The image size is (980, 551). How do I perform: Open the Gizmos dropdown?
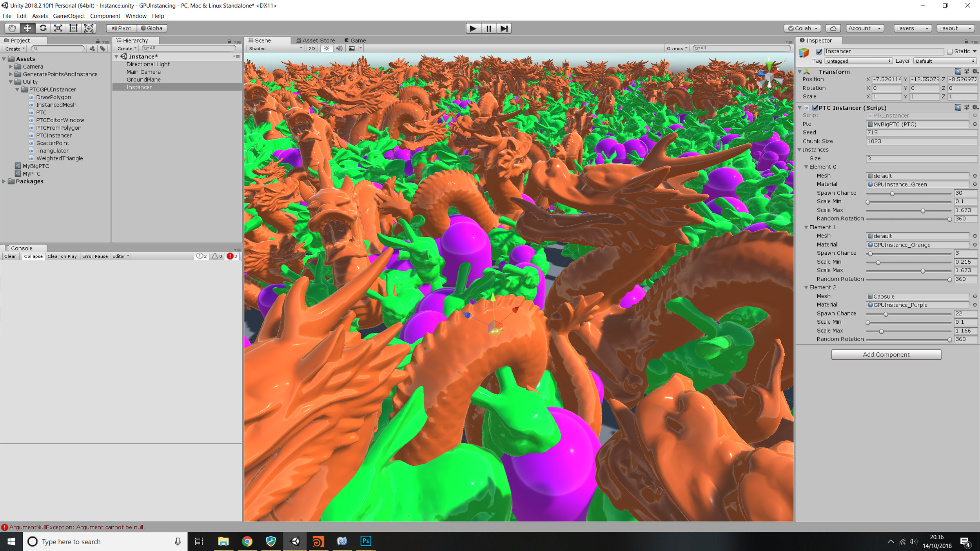(677, 49)
